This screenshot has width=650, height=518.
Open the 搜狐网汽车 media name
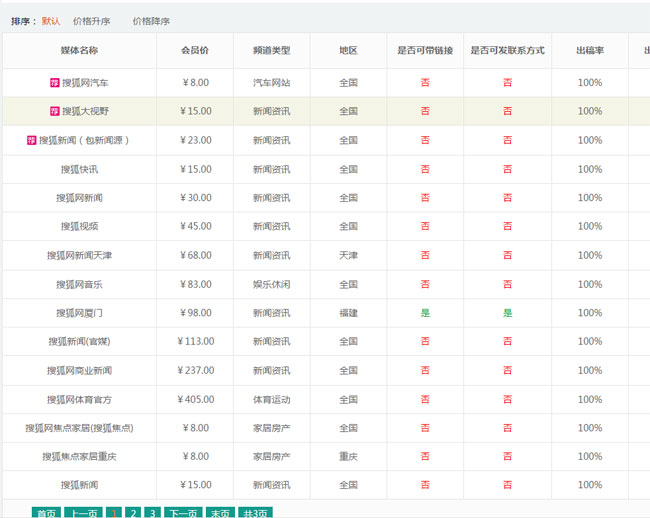tap(85, 83)
